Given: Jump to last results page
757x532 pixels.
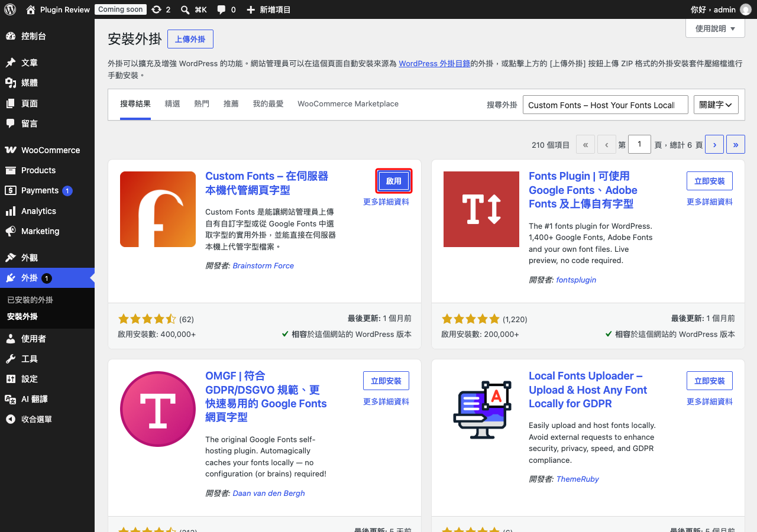Looking at the screenshot, I should (x=736, y=144).
